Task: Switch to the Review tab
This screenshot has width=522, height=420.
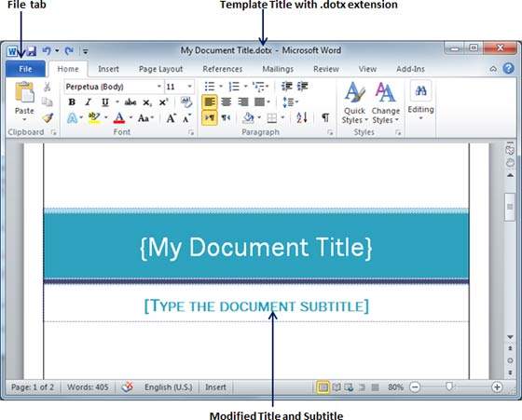Action: [326, 69]
